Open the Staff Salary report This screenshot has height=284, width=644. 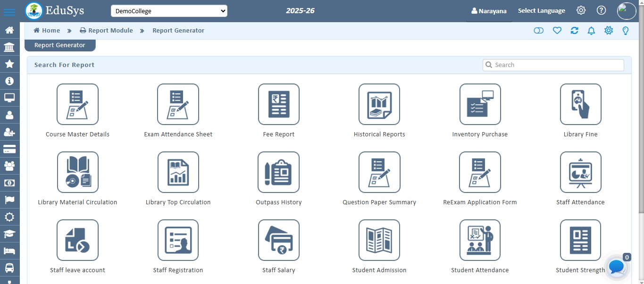(x=278, y=240)
